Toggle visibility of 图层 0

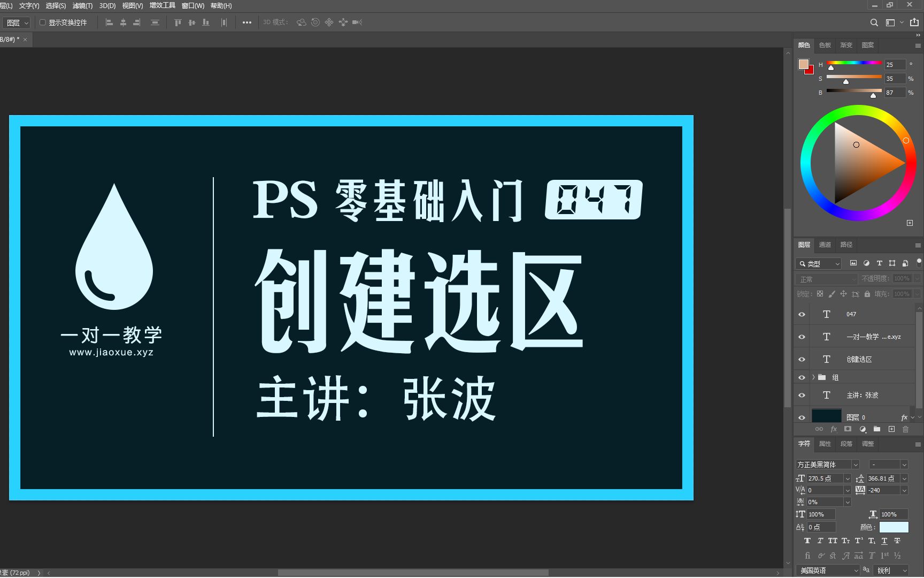pyautogui.click(x=802, y=417)
